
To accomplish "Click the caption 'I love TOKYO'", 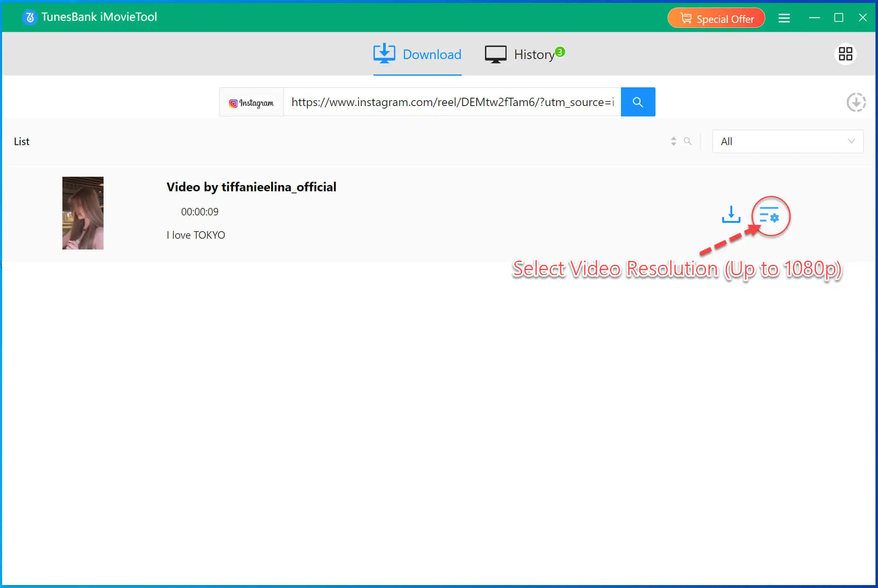I will point(195,235).
